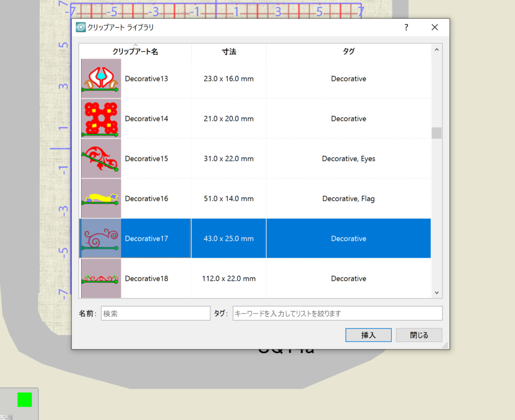Screen dimensions: 515x420
Task: Sort list by タグ column header
Action: [349, 51]
